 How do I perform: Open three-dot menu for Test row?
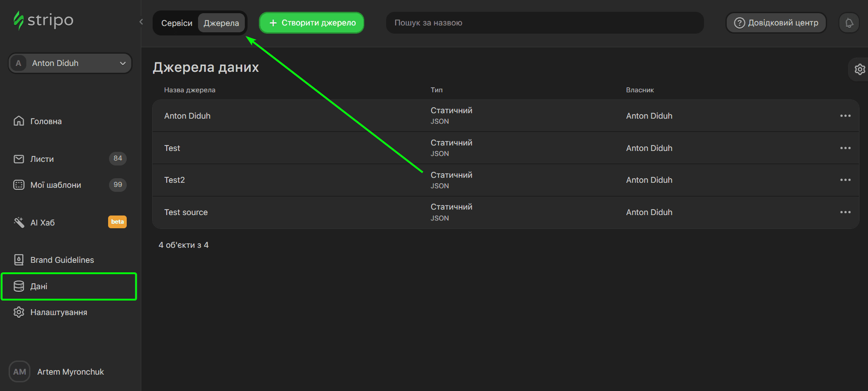[x=845, y=148]
